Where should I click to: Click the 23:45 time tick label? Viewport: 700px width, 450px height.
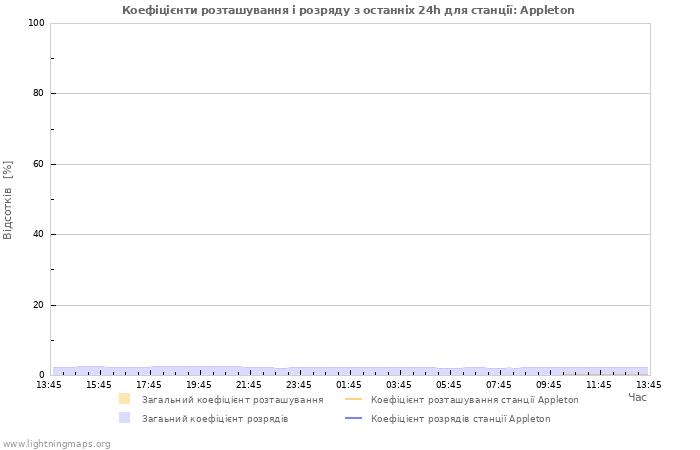[x=299, y=384]
